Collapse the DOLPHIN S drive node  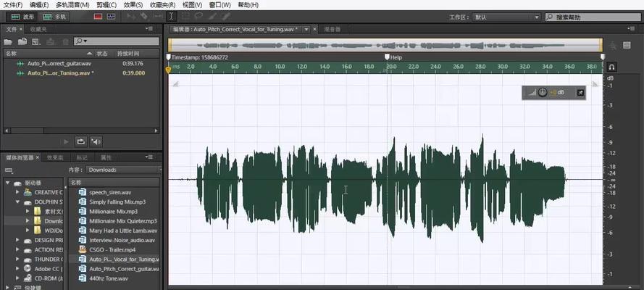pyautogui.click(x=17, y=202)
